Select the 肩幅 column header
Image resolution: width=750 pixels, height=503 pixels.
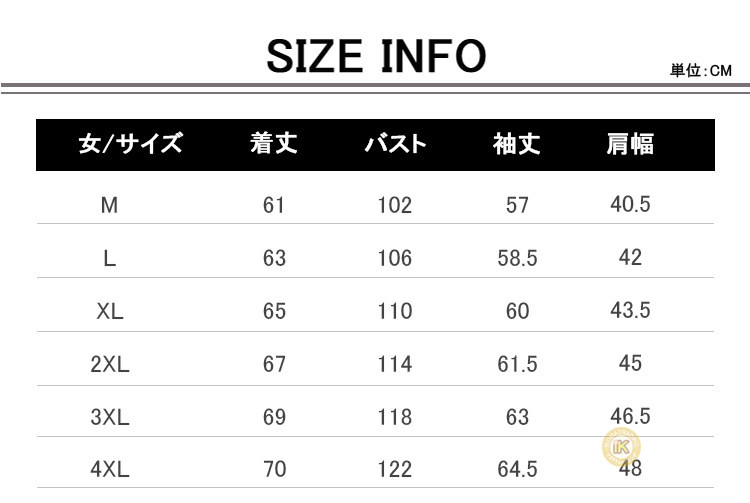pyautogui.click(x=630, y=143)
